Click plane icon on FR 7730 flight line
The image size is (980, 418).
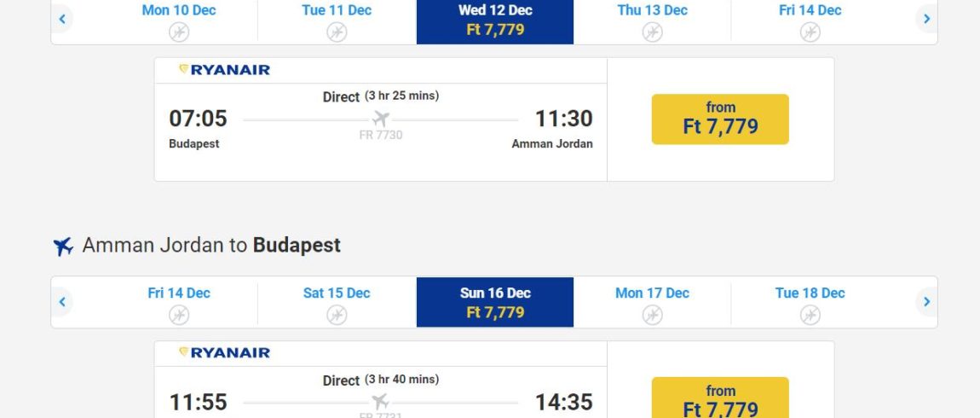[x=381, y=119]
